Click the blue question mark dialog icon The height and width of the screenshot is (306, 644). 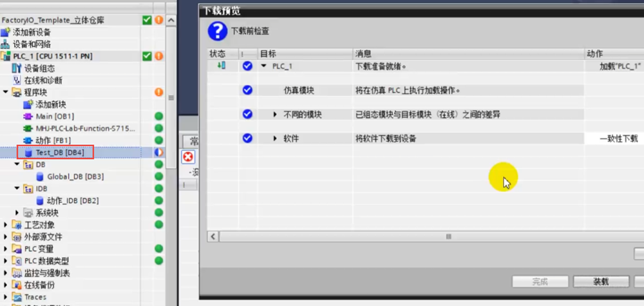pyautogui.click(x=218, y=30)
